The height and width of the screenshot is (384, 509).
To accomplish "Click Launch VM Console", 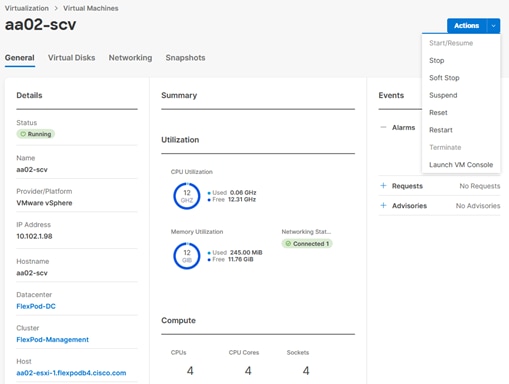I will (461, 164).
